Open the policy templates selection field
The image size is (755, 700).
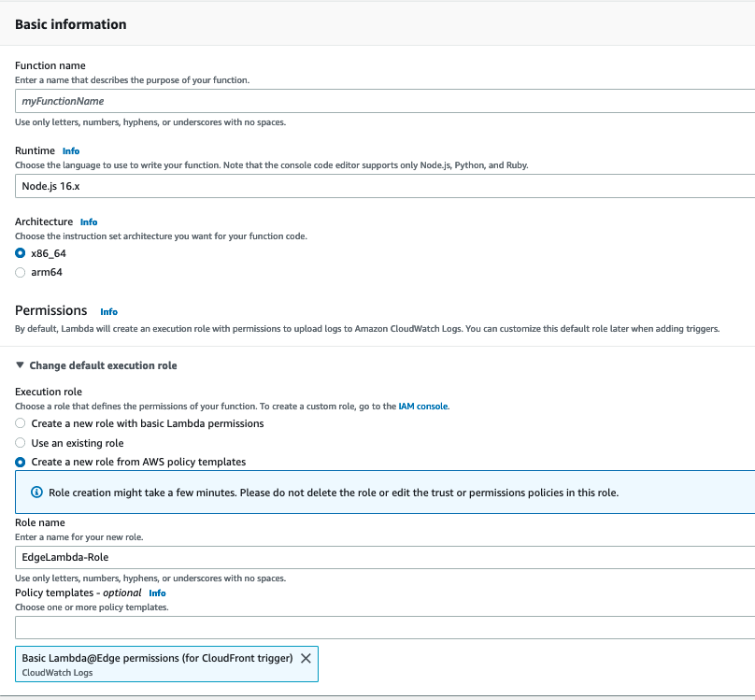pyautogui.click(x=374, y=627)
